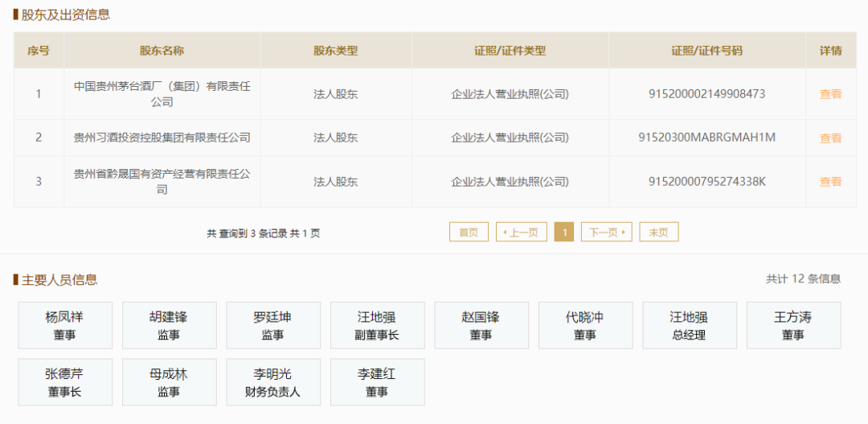Open 李明光 财务负责人 personnel card

point(273,382)
